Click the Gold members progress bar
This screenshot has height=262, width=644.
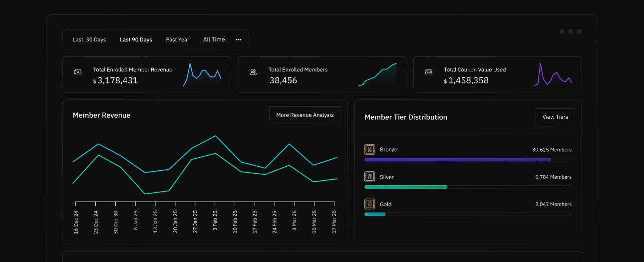pos(375,214)
